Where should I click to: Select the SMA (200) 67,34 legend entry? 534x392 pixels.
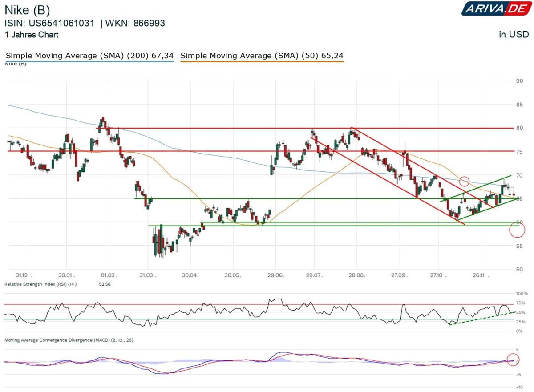tap(89, 56)
